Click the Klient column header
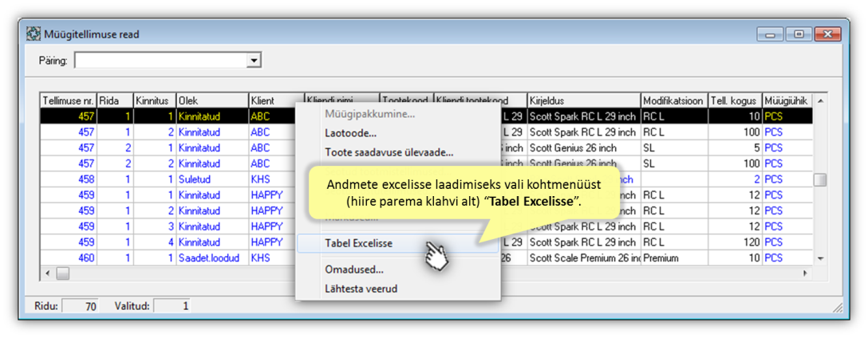This screenshot has width=868, height=338. tap(275, 101)
